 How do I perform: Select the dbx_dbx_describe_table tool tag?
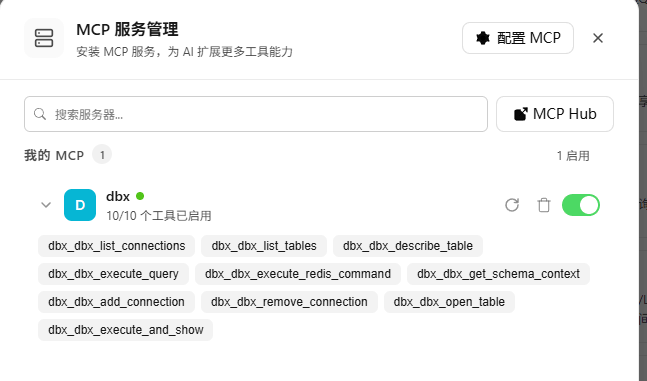[408, 246]
